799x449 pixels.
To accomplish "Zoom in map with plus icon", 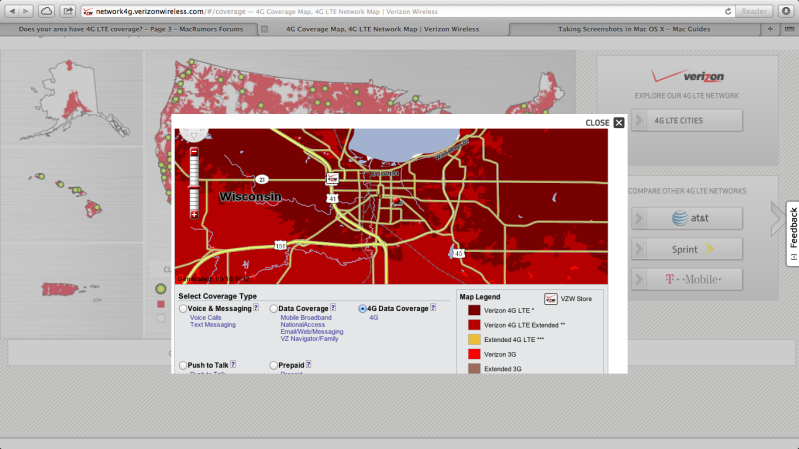I will 194,215.
